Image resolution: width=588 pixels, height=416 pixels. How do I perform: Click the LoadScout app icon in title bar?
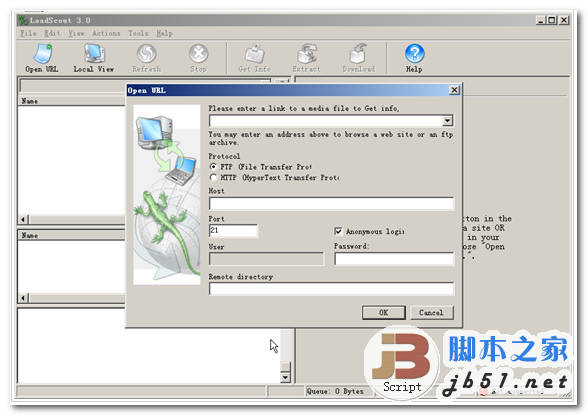click(23, 20)
